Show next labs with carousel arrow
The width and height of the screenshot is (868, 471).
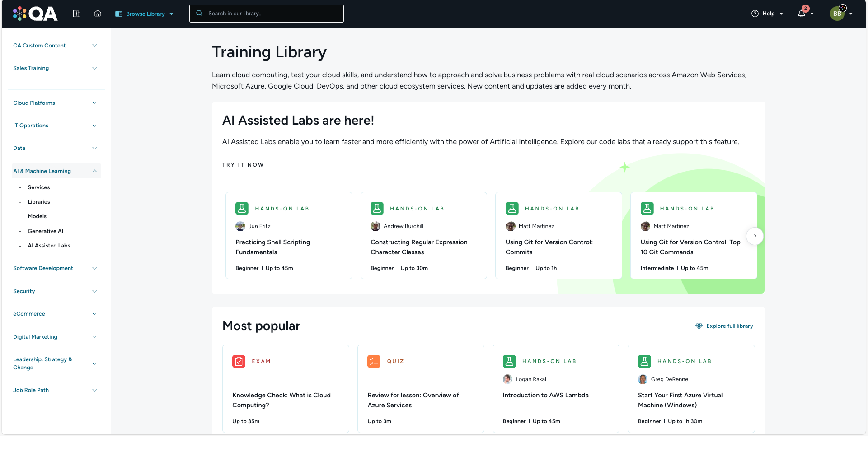coord(755,236)
